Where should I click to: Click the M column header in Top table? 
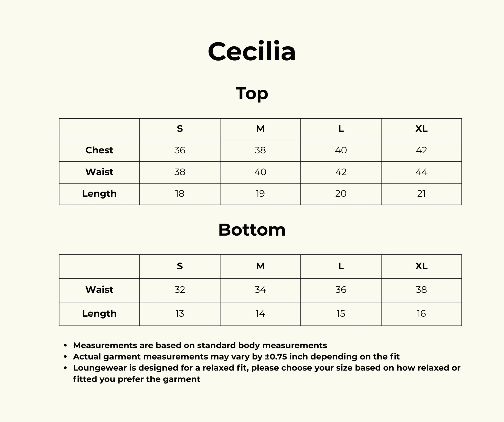click(x=260, y=129)
